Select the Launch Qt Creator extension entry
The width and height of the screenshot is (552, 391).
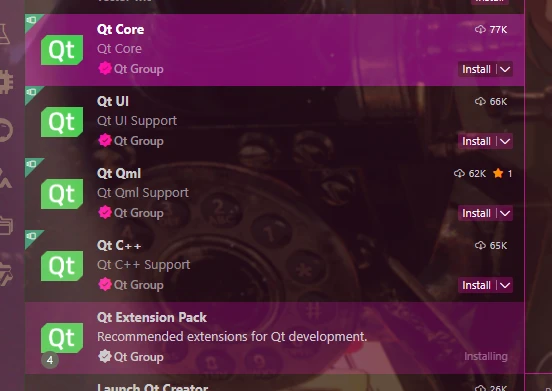275,383
